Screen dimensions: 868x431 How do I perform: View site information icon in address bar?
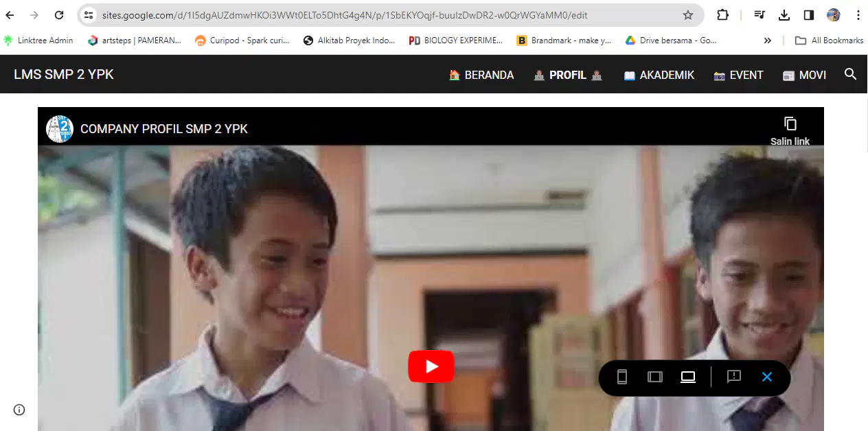pyautogui.click(x=89, y=15)
